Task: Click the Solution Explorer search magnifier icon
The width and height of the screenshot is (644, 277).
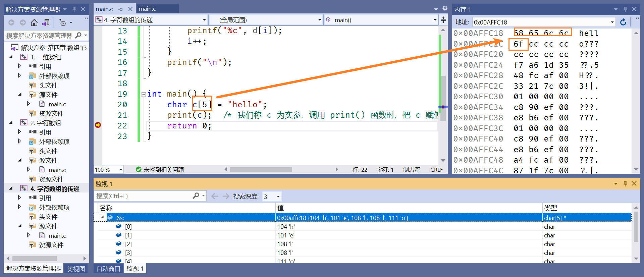Action: click(x=78, y=35)
